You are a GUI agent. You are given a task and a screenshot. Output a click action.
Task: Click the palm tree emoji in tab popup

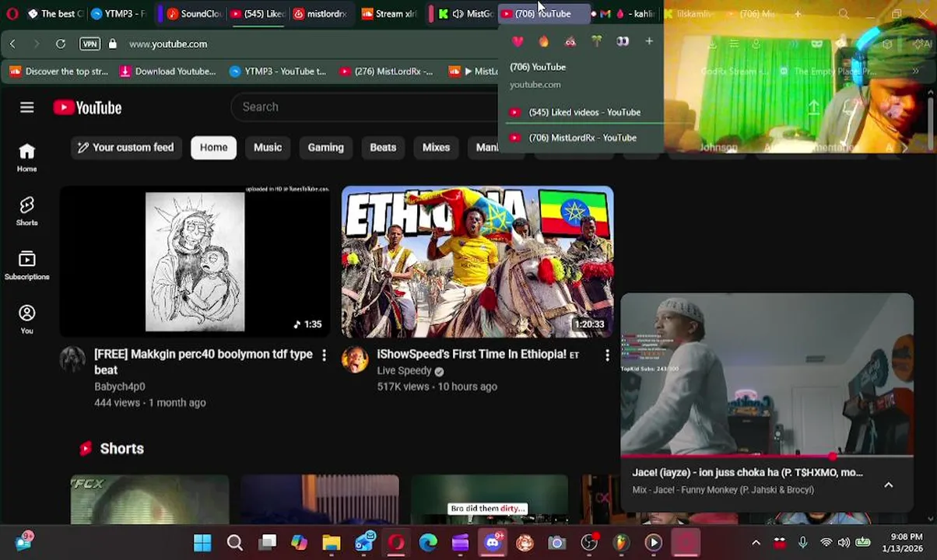[596, 41]
